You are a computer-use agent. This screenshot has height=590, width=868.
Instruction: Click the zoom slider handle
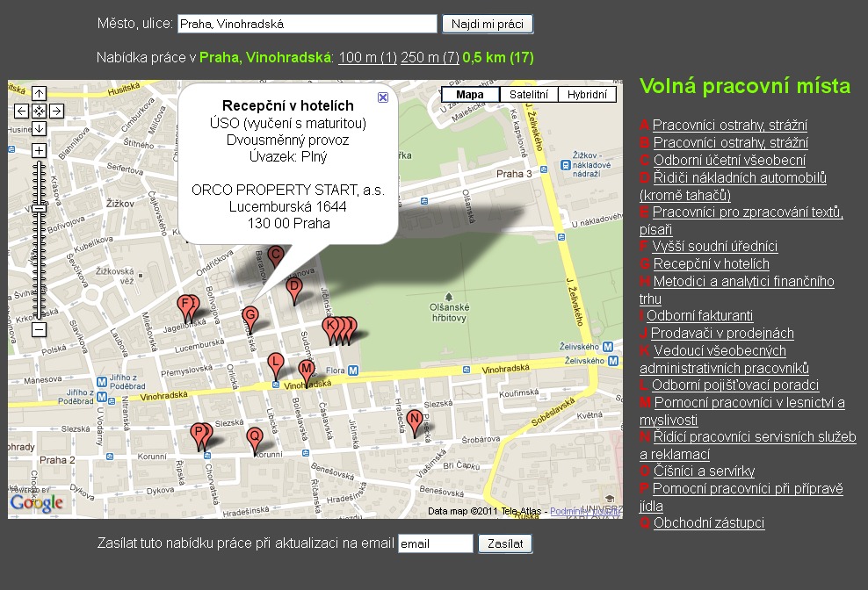point(39,209)
